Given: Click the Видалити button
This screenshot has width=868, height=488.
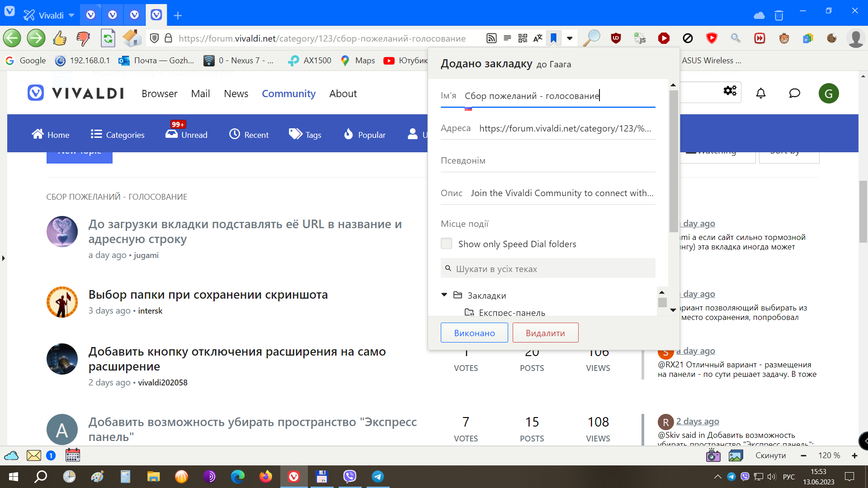Looking at the screenshot, I should pos(545,333).
